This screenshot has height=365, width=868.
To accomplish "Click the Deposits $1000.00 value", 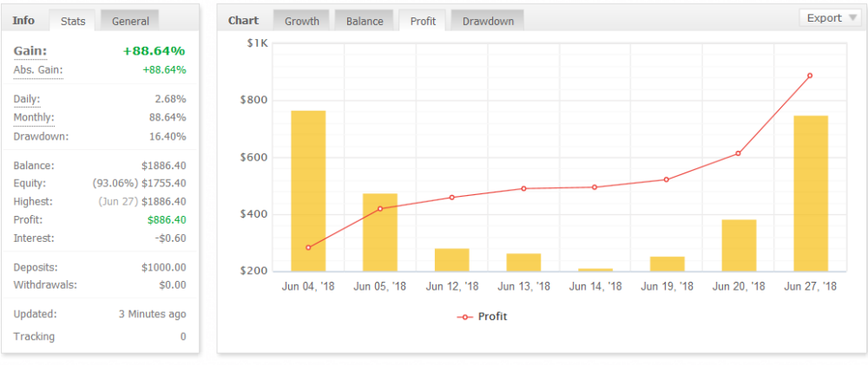I will (x=164, y=268).
